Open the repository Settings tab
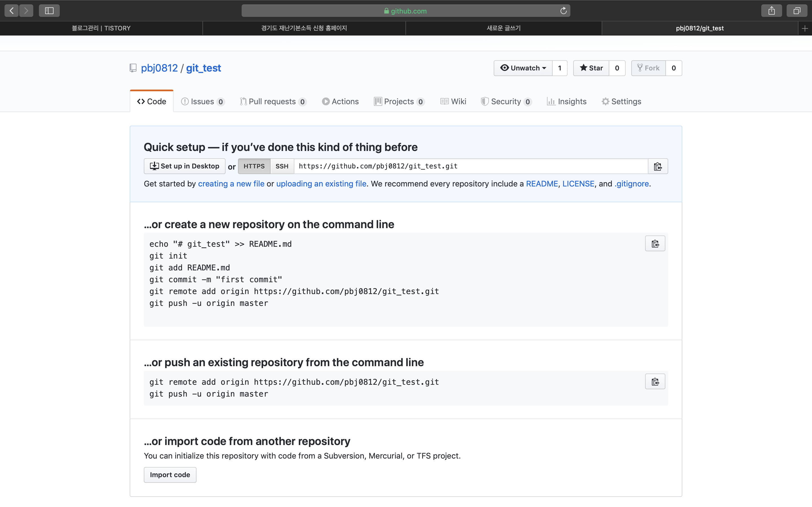This screenshot has height=507, width=812. coord(621,102)
